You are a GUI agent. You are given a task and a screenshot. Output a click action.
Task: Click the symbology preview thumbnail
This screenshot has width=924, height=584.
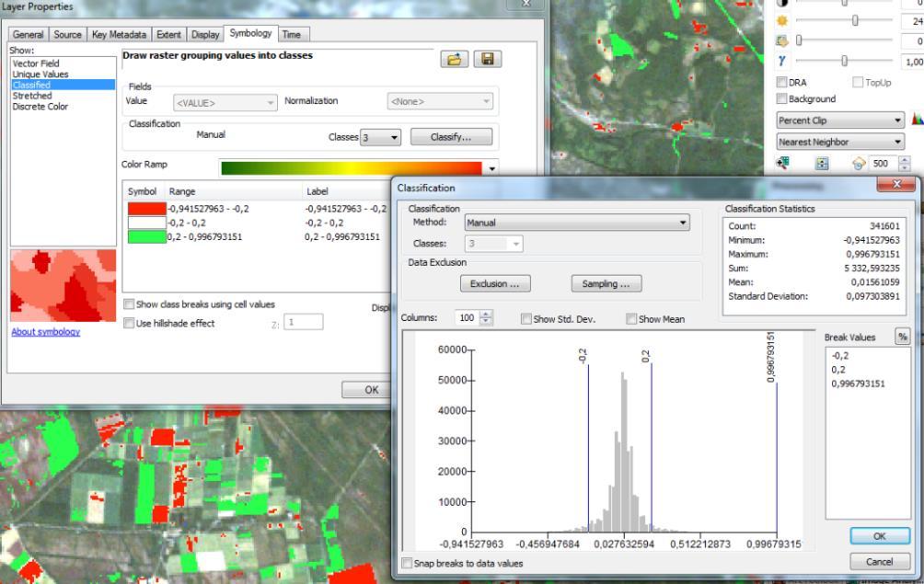(64, 285)
